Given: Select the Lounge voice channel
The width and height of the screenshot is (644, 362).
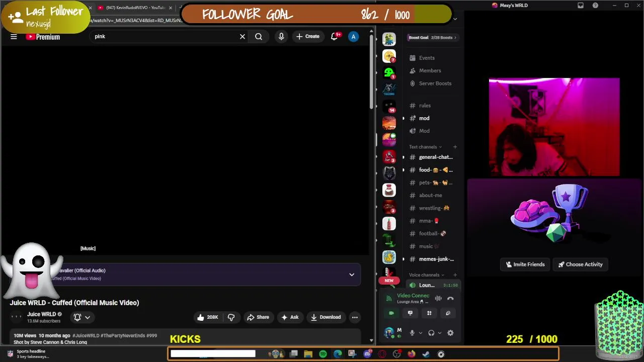Looking at the screenshot, I should pos(433,285).
